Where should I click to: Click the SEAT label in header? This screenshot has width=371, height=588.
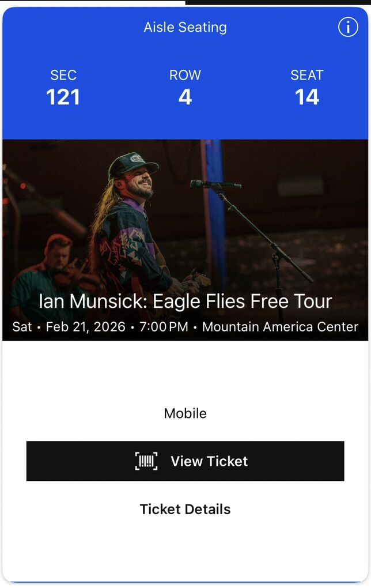tap(307, 75)
